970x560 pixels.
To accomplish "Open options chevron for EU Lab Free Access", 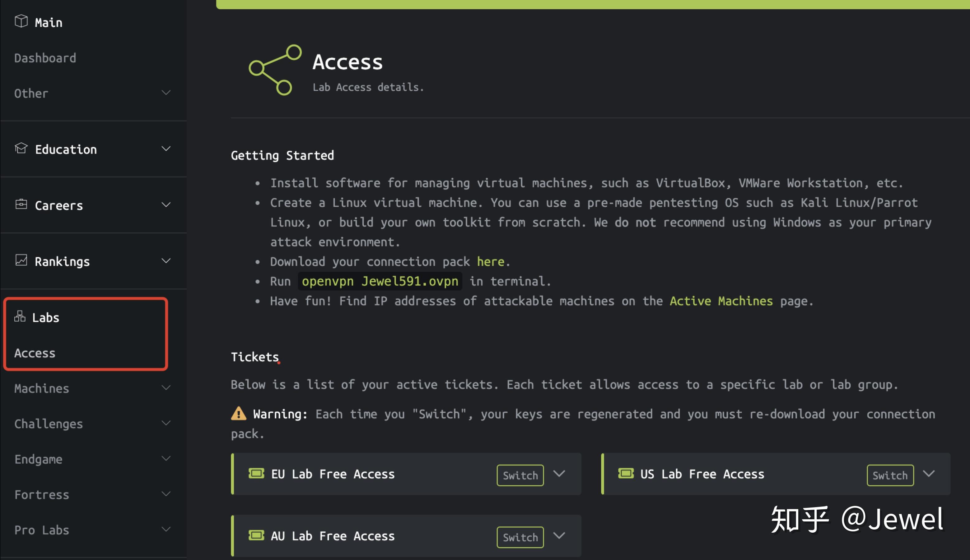I will pos(559,474).
